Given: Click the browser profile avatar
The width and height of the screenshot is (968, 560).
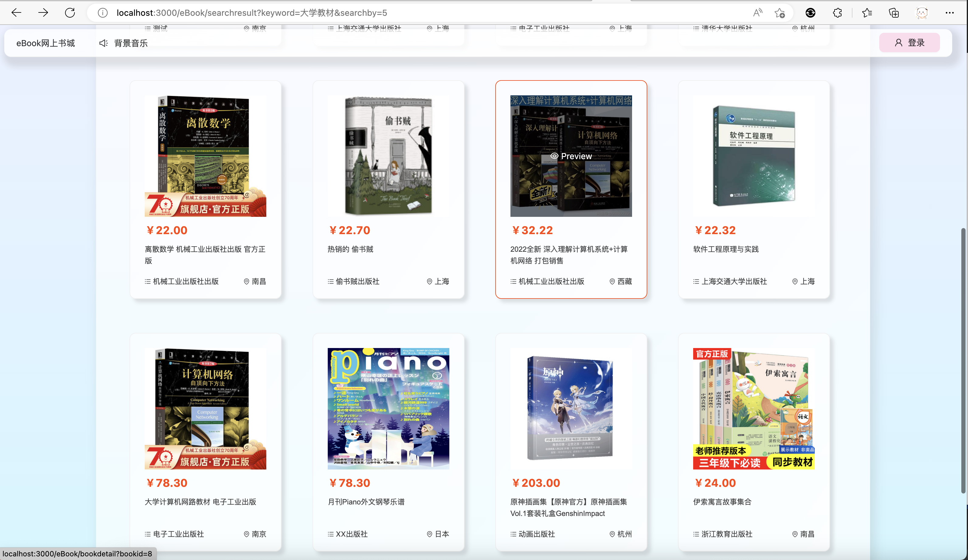Looking at the screenshot, I should coord(922,13).
